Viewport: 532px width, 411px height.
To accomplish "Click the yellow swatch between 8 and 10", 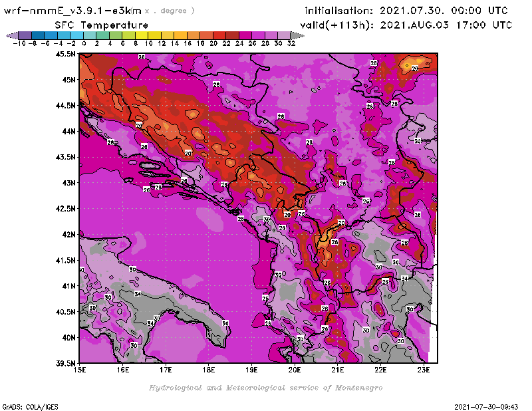I will click(x=142, y=35).
